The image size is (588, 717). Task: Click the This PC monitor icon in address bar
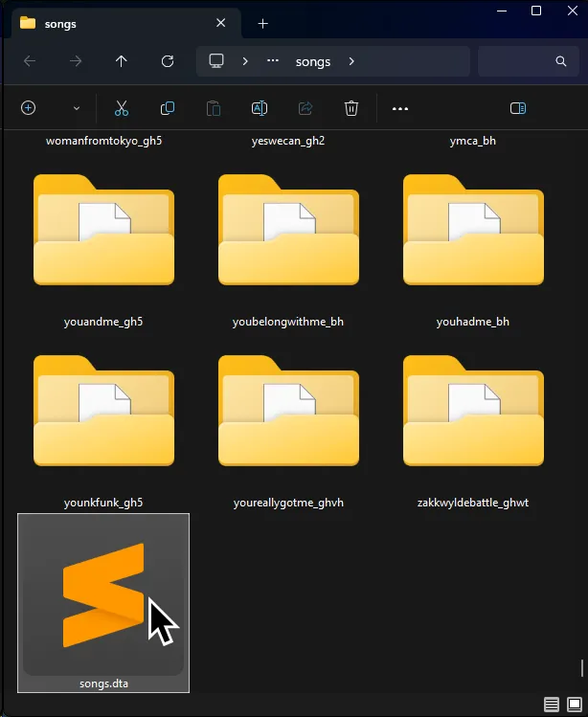pos(216,61)
